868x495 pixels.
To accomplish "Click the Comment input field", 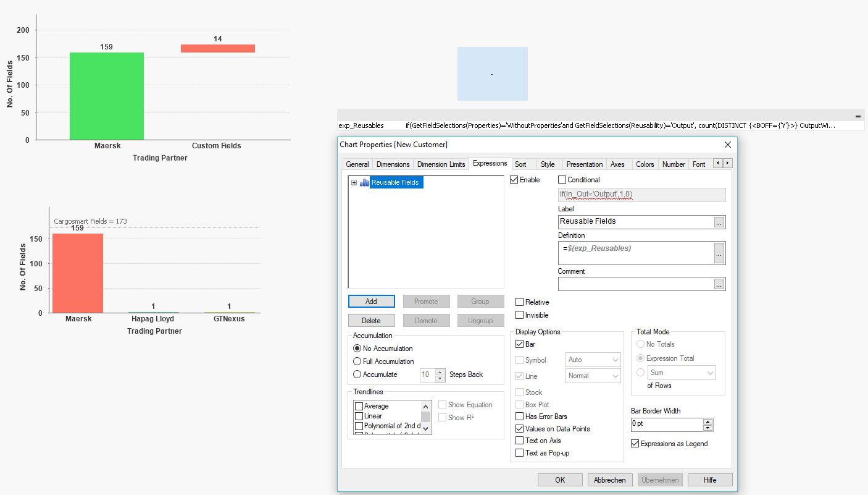I will click(x=636, y=284).
